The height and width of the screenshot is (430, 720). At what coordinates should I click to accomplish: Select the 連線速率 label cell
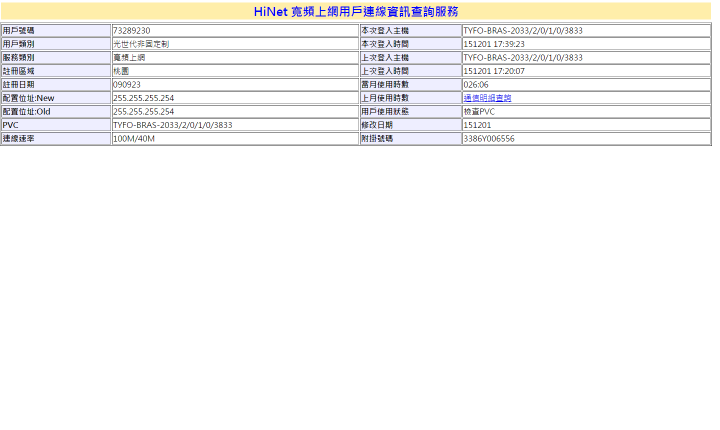(56, 139)
